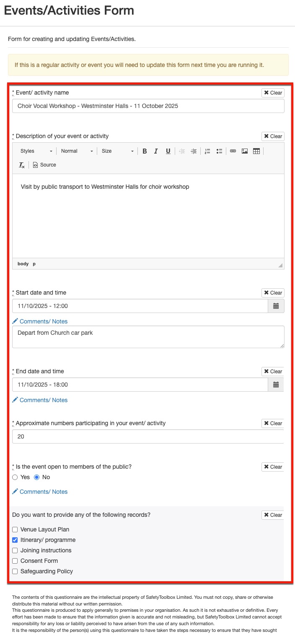The height and width of the screenshot is (644, 295).
Task: Toggle bold formatting in description editor
Action: (x=145, y=151)
